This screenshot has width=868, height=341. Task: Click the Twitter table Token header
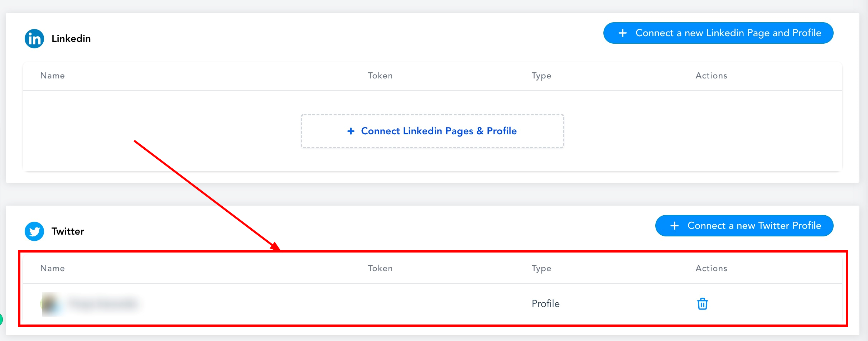380,268
